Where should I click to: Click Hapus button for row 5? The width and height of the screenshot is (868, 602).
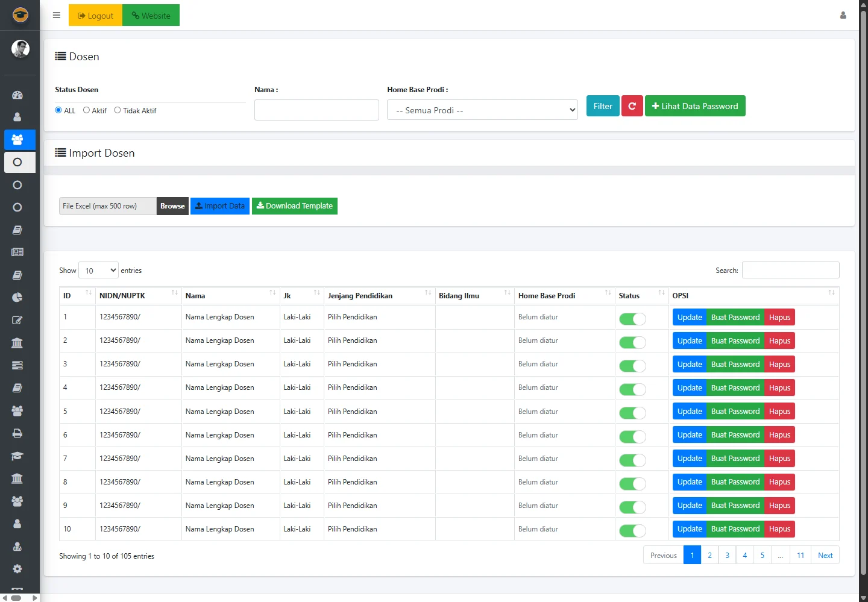click(779, 412)
